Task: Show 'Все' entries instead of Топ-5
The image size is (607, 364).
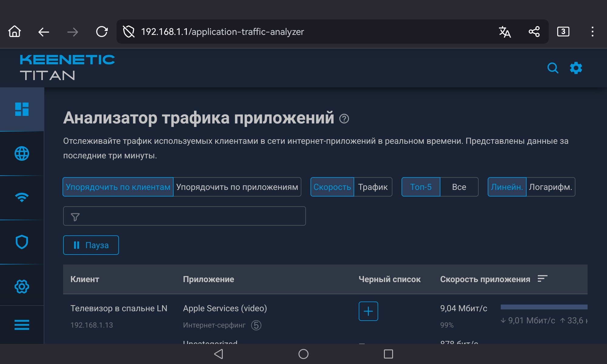Action: [459, 187]
